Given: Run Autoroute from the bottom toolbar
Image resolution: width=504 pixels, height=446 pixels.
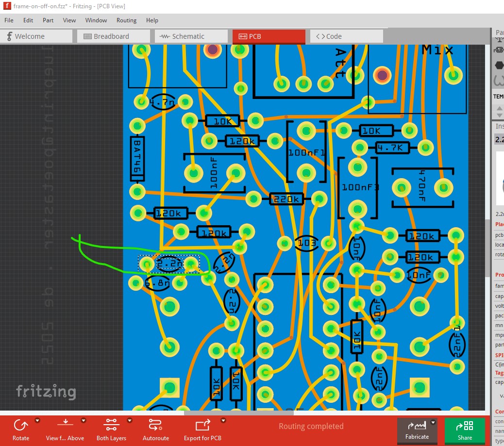Looking at the screenshot, I should pyautogui.click(x=155, y=426).
